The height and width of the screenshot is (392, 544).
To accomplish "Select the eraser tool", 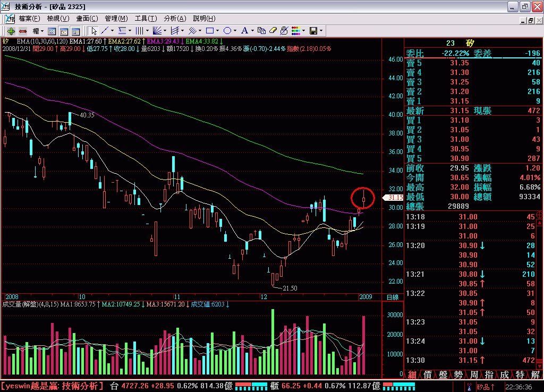I will [x=273, y=31].
